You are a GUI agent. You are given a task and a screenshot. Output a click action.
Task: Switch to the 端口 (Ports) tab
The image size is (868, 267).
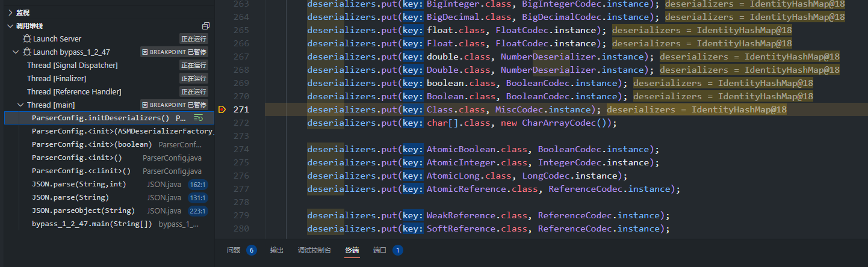click(x=380, y=250)
